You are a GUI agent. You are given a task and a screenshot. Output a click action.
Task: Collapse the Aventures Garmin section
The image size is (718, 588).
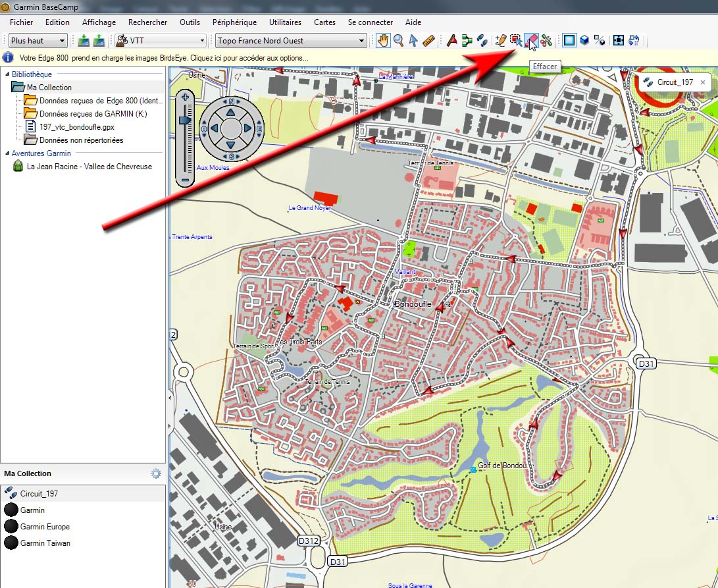point(7,153)
